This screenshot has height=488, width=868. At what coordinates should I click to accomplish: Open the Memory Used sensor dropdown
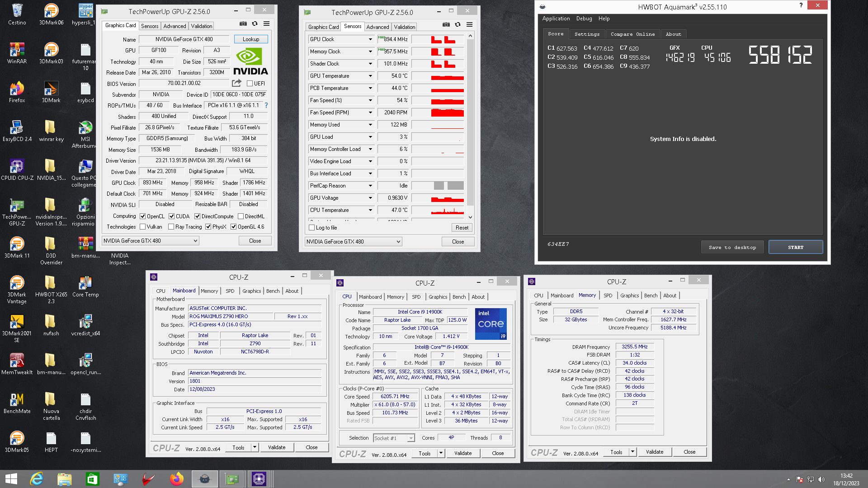370,125
